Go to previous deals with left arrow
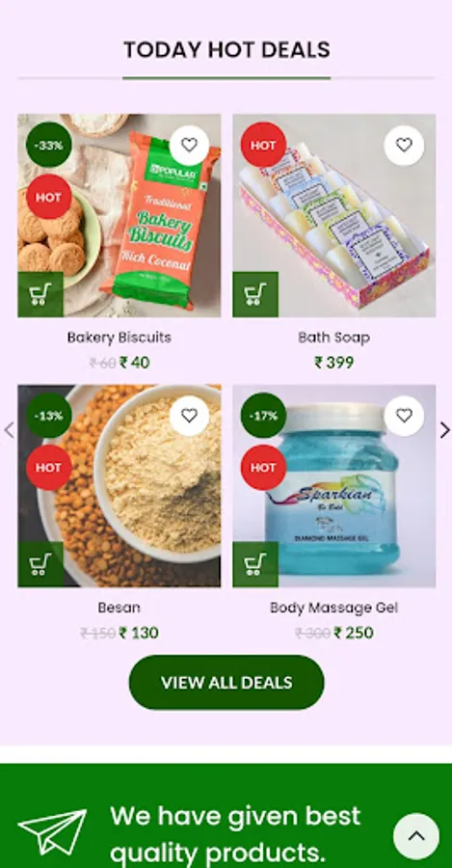The height and width of the screenshot is (868, 452). point(9,430)
